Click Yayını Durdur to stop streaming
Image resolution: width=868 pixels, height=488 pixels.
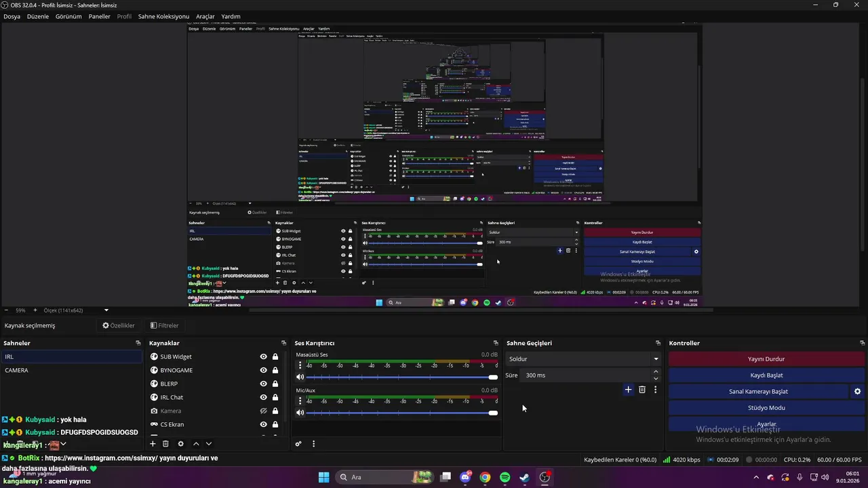point(766,359)
